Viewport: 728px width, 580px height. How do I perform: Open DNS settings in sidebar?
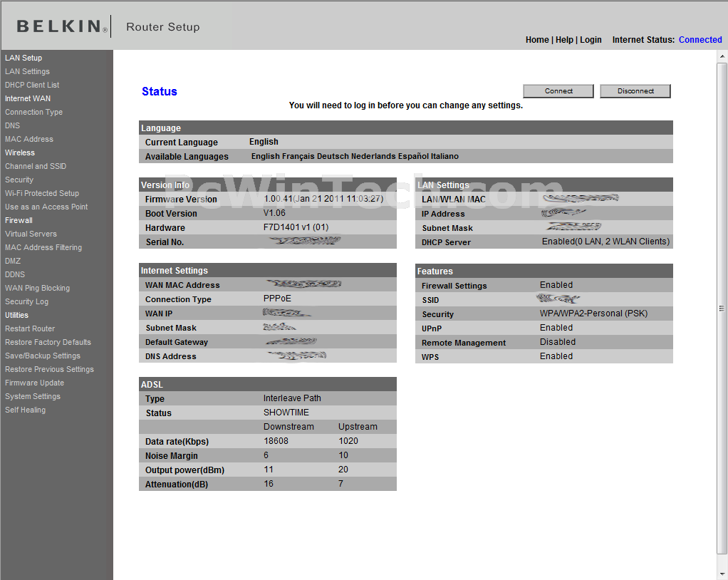coord(13,125)
